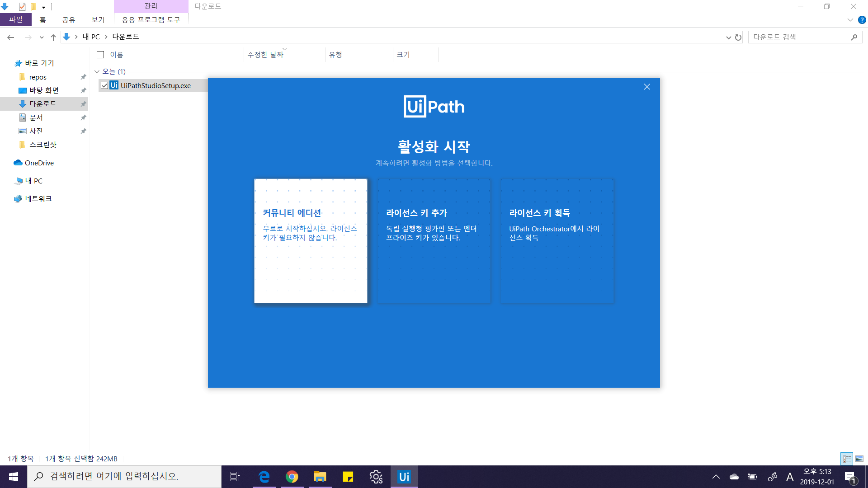Open the Task View button on taskbar
The image size is (868, 488).
[235, 477]
